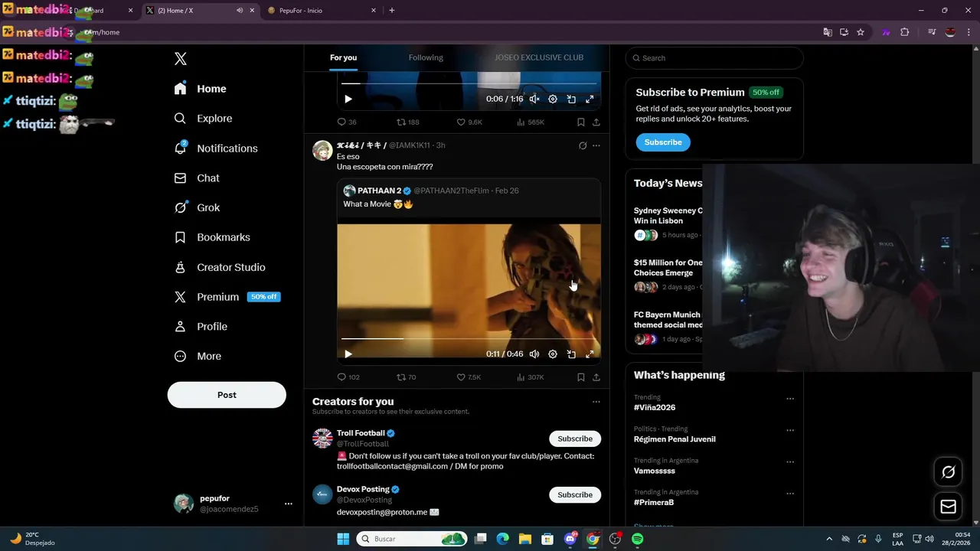The height and width of the screenshot is (551, 980).
Task: Like the post with 9.6K likes
Action: (469, 122)
